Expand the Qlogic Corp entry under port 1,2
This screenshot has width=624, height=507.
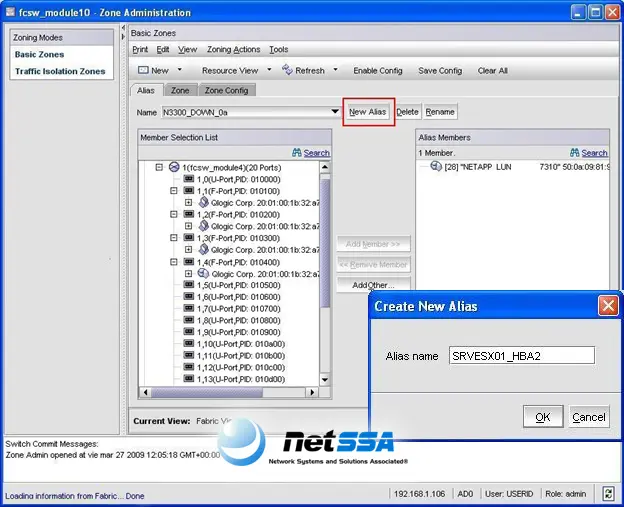[189, 226]
